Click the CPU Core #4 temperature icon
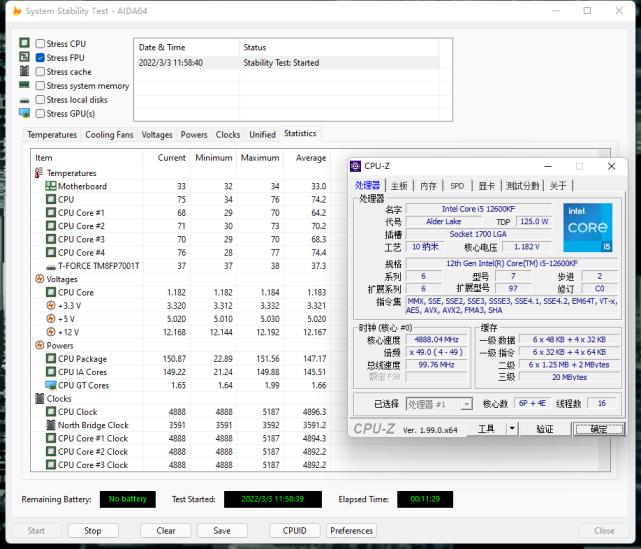Viewport: 641px width, 549px height. [x=51, y=253]
